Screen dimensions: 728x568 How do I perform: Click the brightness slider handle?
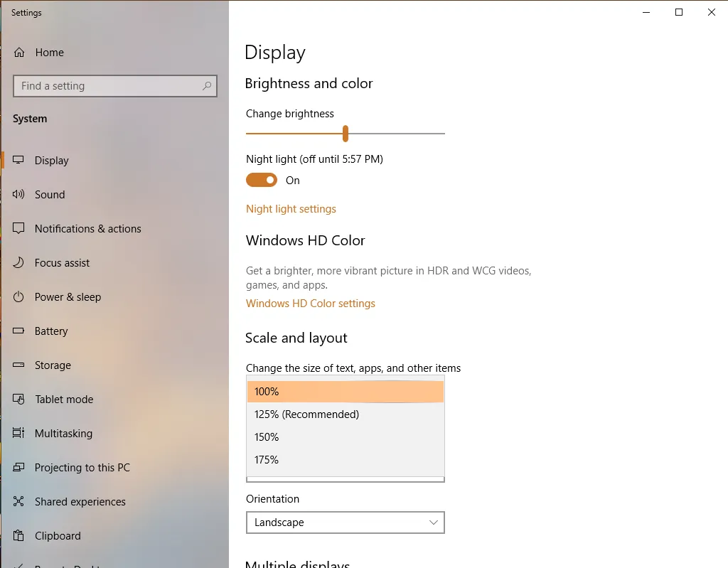(x=346, y=134)
